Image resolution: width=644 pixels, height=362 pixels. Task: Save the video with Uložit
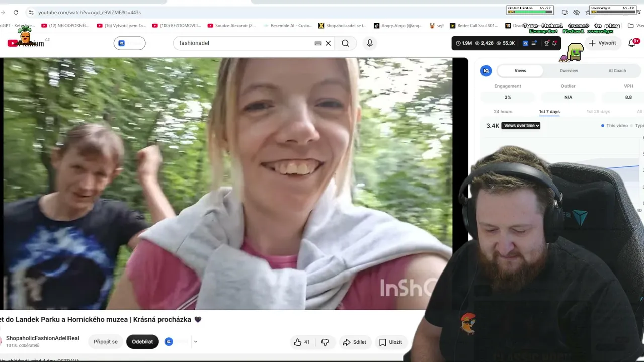(390, 342)
